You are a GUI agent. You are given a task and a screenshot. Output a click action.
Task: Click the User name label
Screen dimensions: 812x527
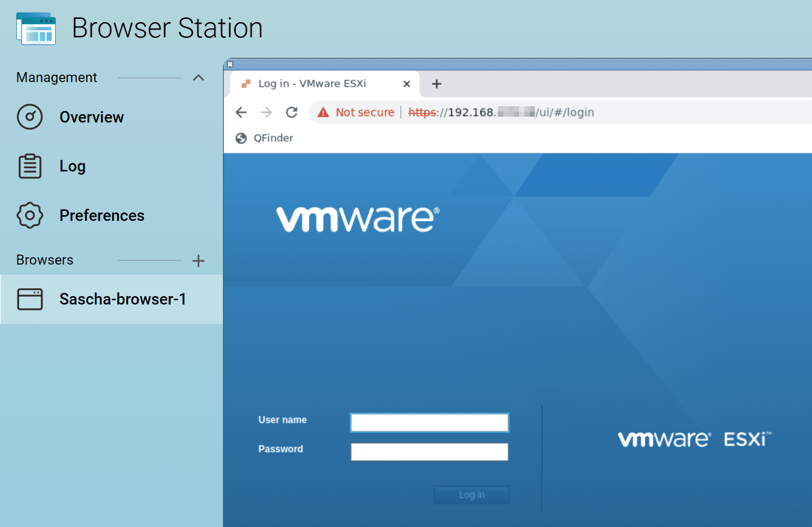point(282,420)
